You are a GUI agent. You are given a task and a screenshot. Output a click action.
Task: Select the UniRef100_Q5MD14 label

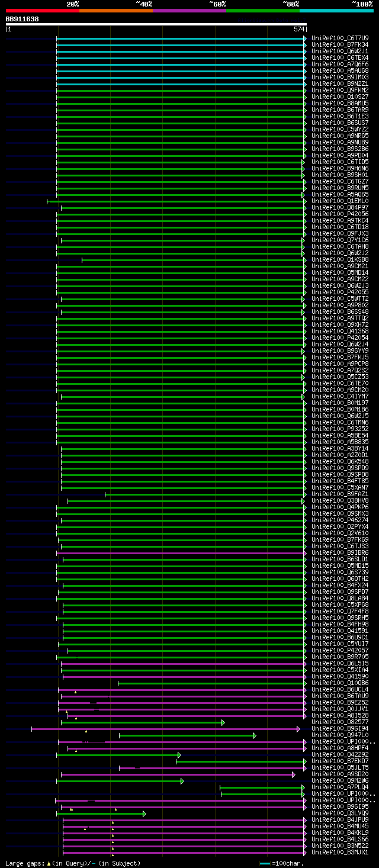(340, 272)
